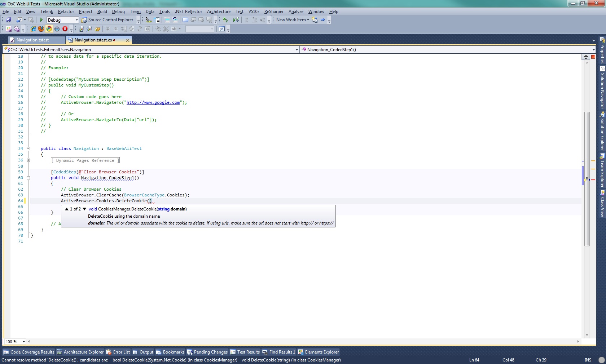Open the Solution Explorer side panel
Viewport: 606px width, 364px height.
click(x=602, y=132)
